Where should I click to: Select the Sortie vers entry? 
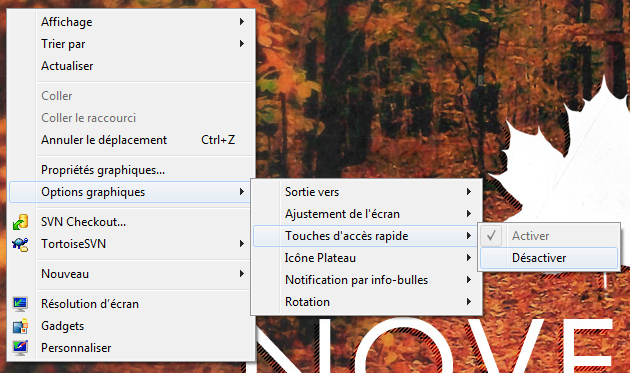pos(366,192)
